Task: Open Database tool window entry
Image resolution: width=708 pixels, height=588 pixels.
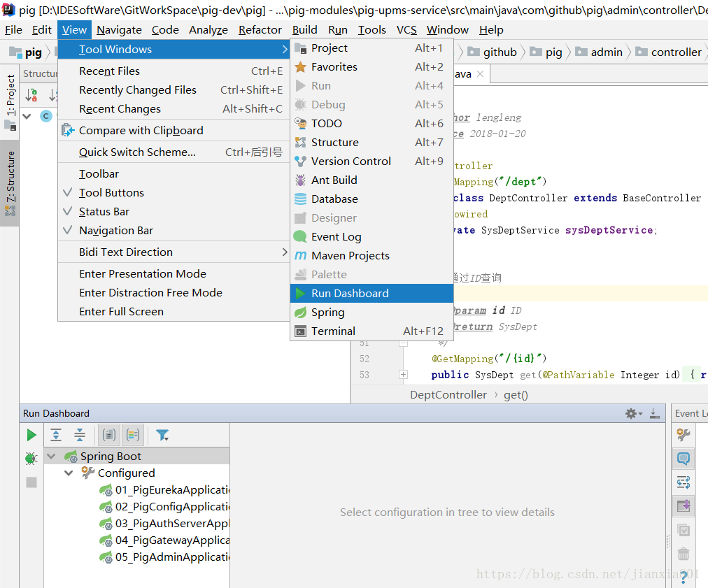Action: [371, 199]
